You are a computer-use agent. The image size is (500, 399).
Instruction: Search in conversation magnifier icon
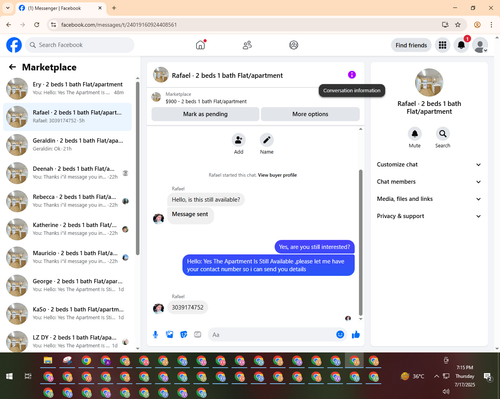(442, 134)
